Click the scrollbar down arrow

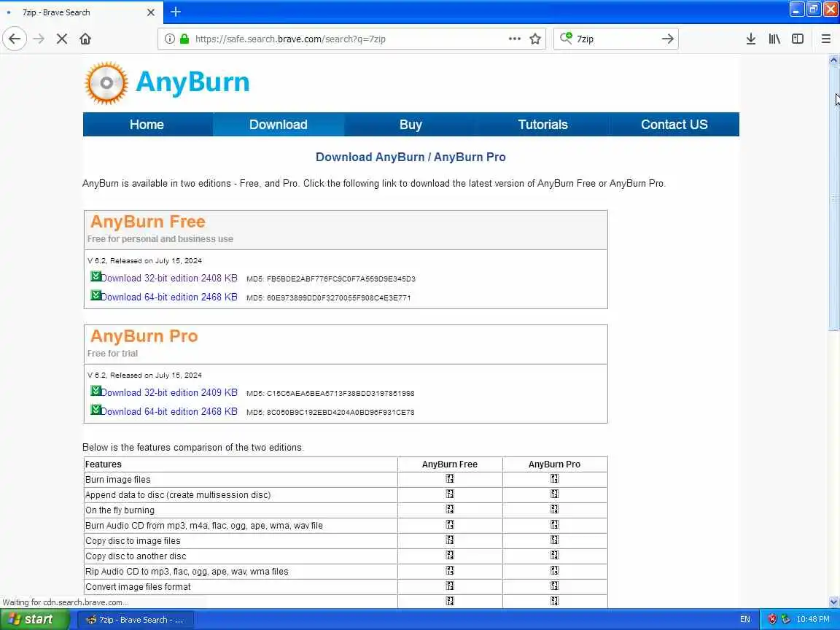coord(833,602)
